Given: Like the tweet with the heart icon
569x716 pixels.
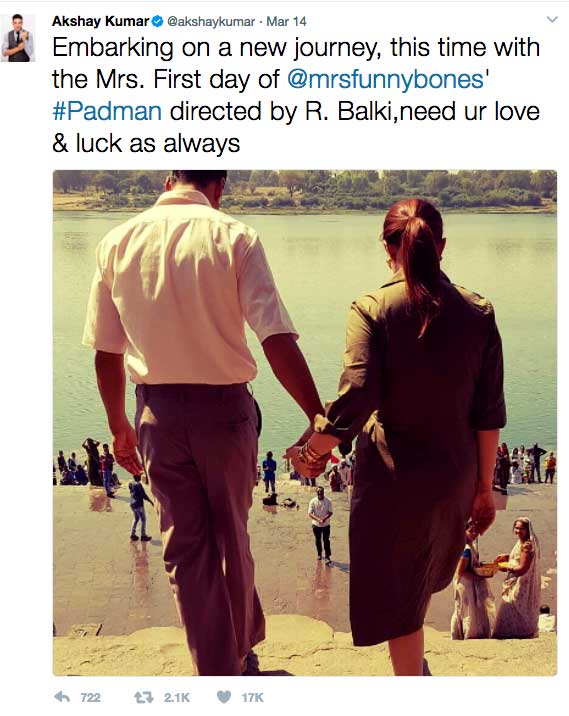Looking at the screenshot, I should click(x=224, y=697).
